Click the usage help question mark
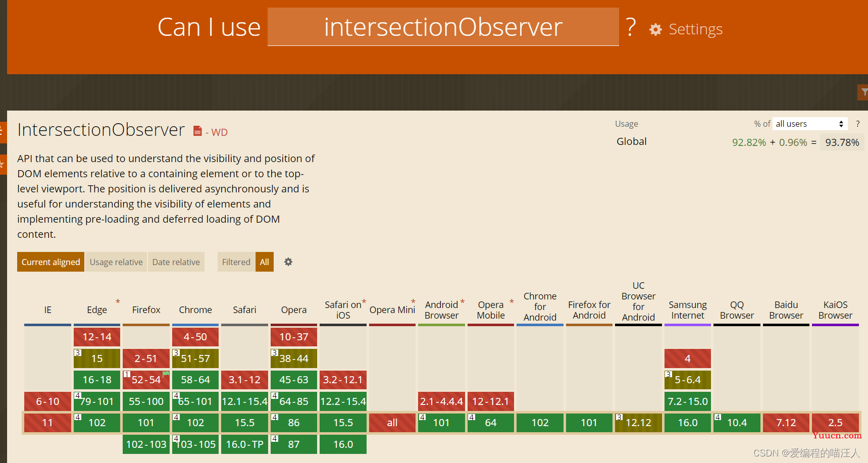The image size is (868, 463). 857,124
